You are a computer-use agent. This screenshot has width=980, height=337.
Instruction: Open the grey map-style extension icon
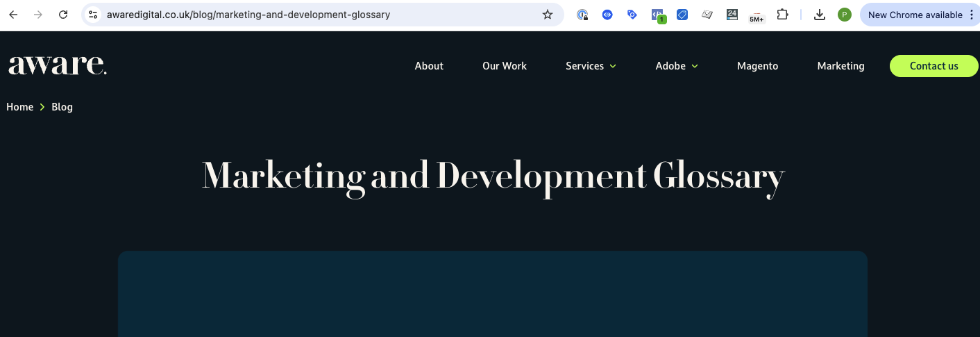coord(707,15)
